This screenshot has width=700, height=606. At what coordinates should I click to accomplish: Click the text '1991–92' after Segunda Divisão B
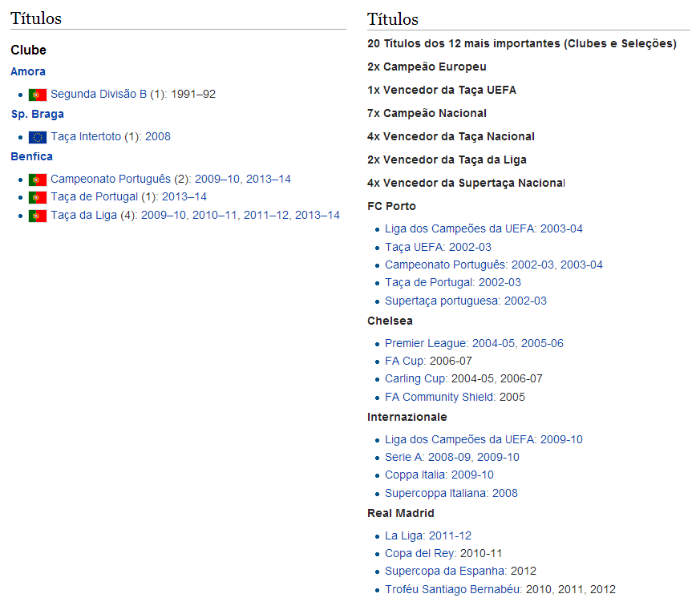point(193,94)
